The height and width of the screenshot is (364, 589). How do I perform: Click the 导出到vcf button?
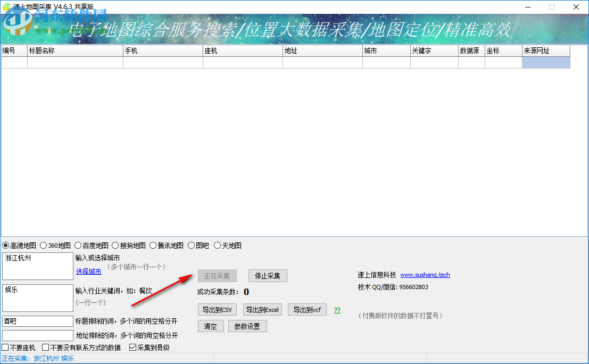[307, 309]
